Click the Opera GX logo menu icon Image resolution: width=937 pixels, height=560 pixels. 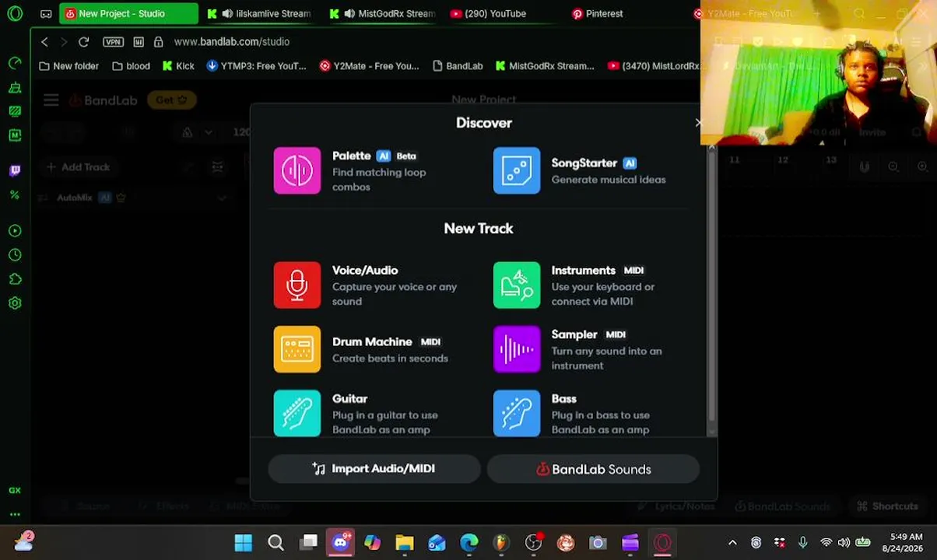[15, 13]
